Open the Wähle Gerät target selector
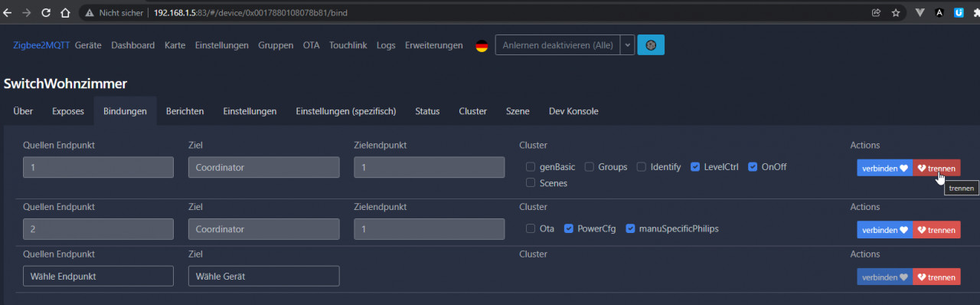This screenshot has width=980, height=305. [x=263, y=276]
